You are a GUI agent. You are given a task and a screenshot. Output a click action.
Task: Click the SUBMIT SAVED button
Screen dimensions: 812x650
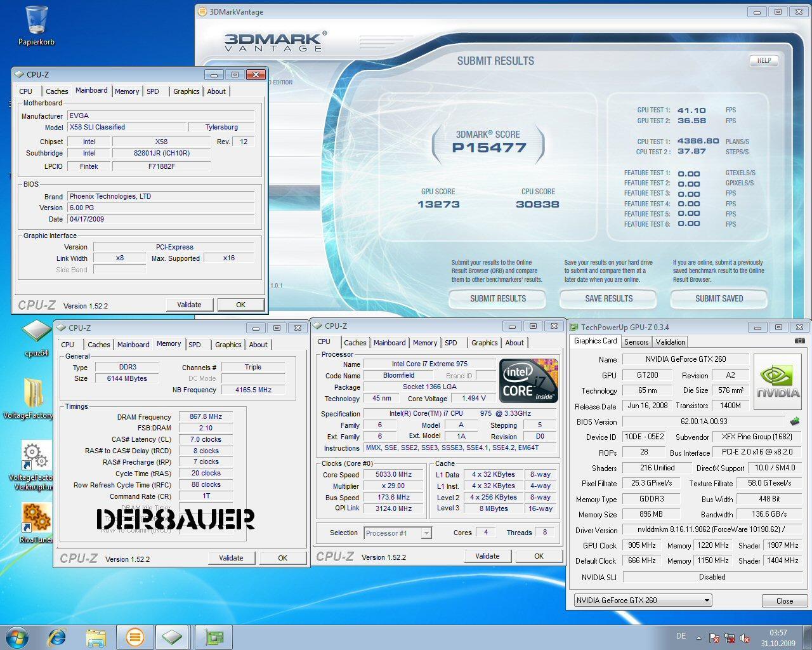point(719,298)
